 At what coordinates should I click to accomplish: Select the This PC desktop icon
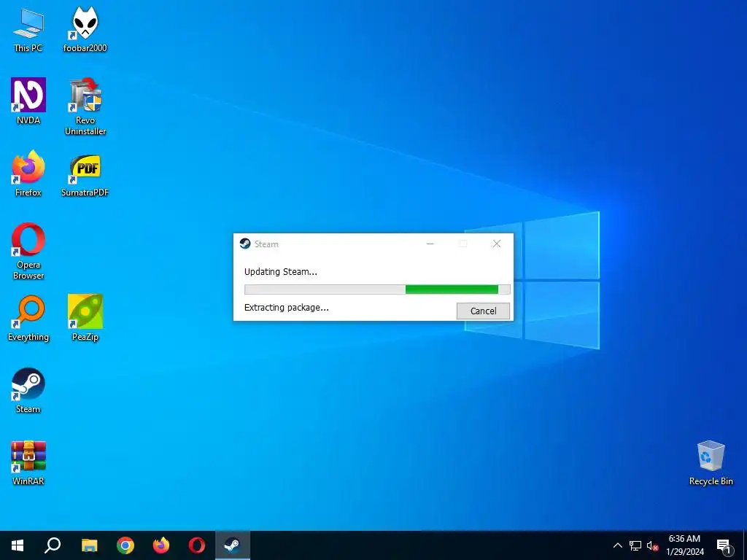[28, 29]
